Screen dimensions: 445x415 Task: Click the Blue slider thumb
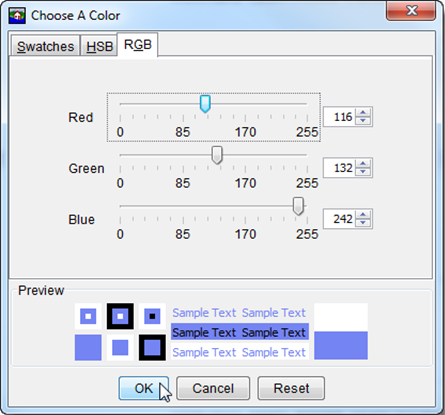coord(298,206)
